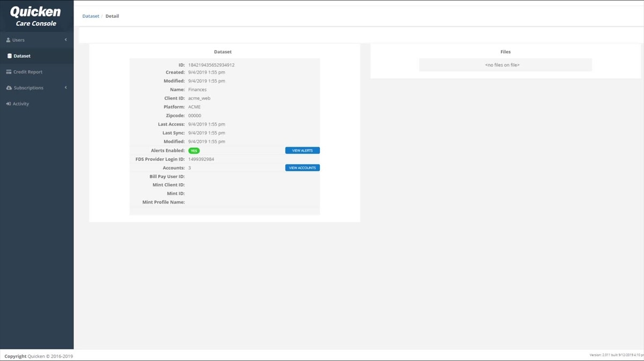This screenshot has height=361, width=644.
Task: Open Activity via its sign-in icon
Action: (x=9, y=104)
